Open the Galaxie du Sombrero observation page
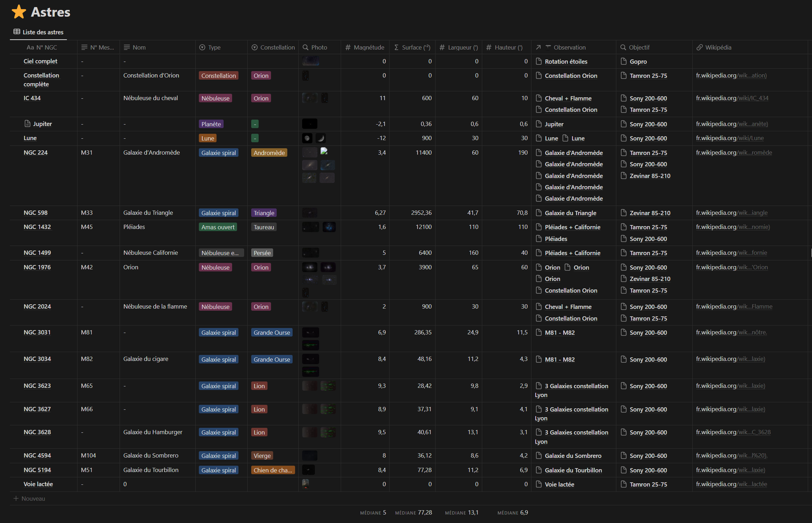This screenshot has height=523, width=812. pyautogui.click(x=573, y=456)
